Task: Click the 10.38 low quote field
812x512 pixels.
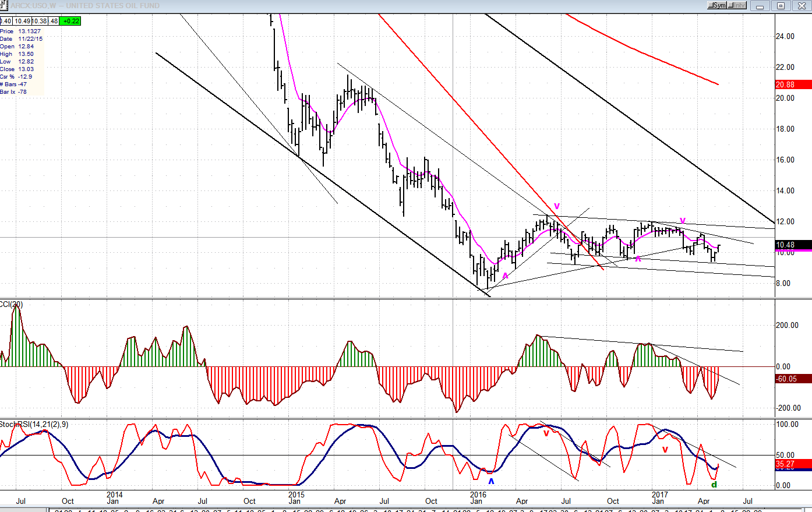Action: tap(40, 21)
